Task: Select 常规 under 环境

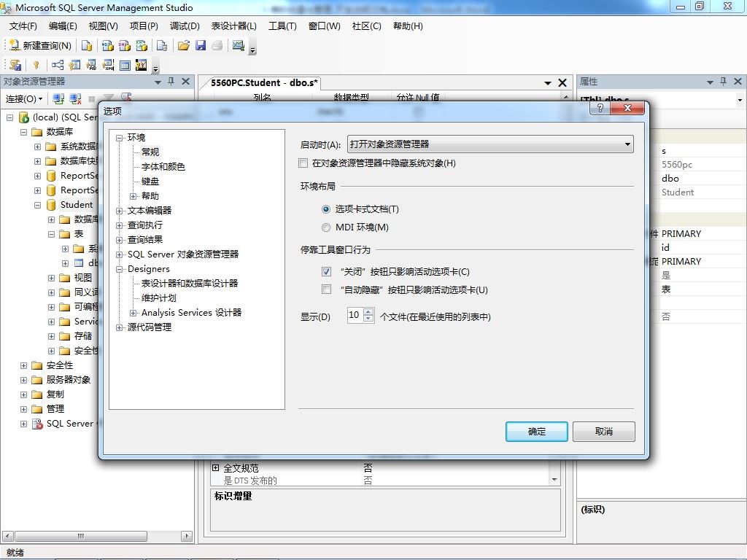Action: [x=150, y=152]
